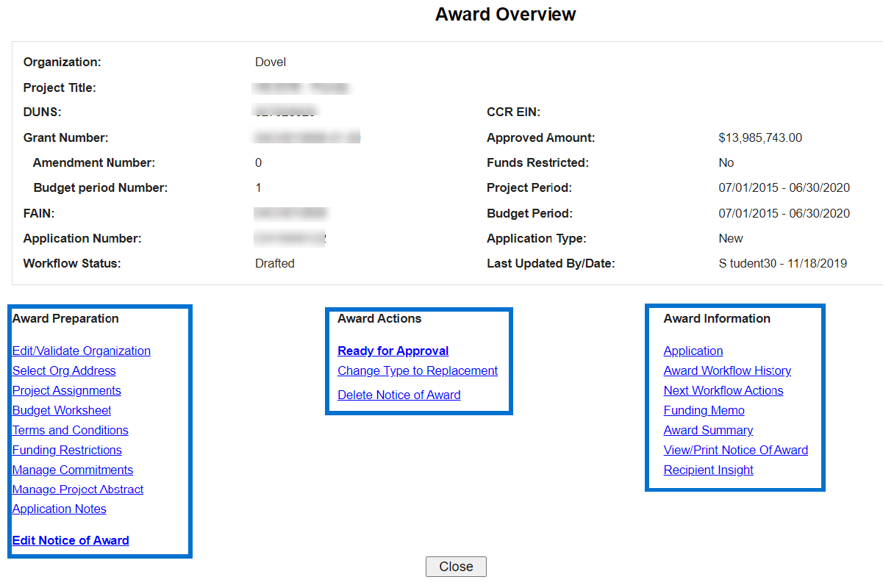View the Award Summary
Screen dimensions: 883x588
708,431
